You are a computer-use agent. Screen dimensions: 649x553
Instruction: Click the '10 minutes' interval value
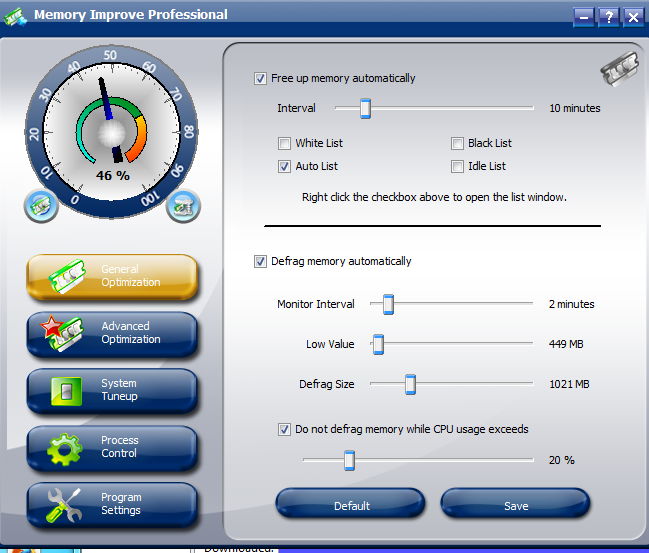tap(574, 108)
